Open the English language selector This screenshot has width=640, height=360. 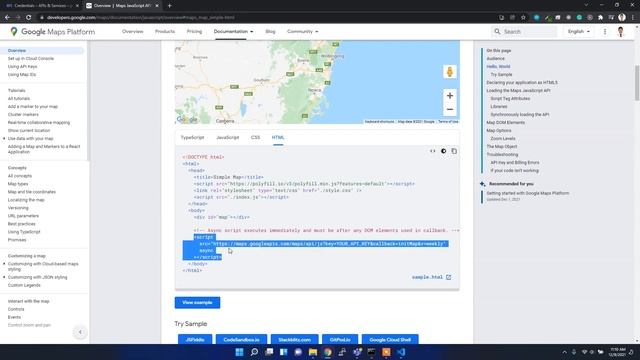click(579, 31)
